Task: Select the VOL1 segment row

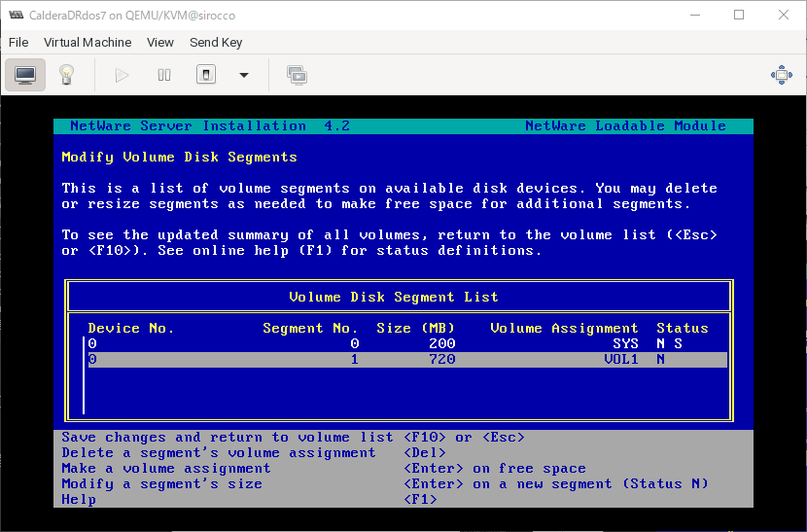Action: [407, 360]
